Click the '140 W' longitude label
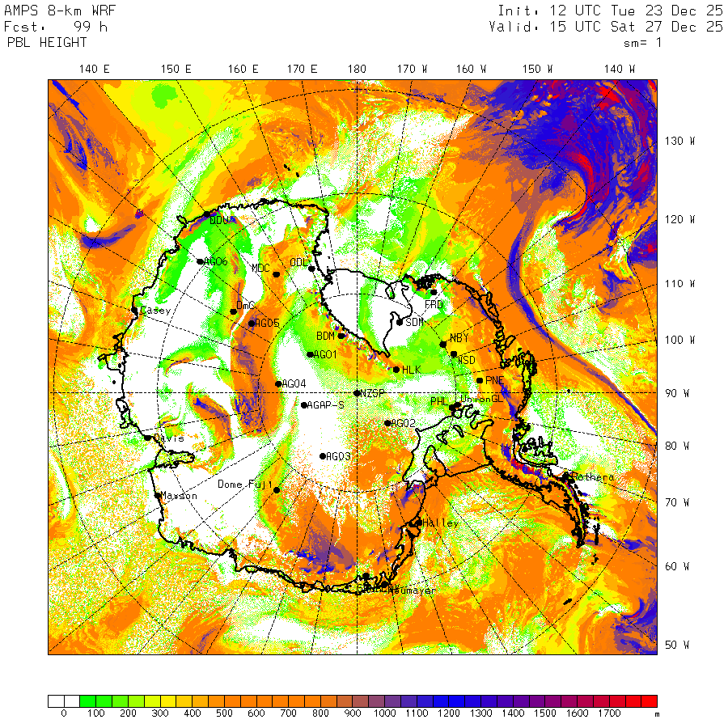 [x=620, y=70]
